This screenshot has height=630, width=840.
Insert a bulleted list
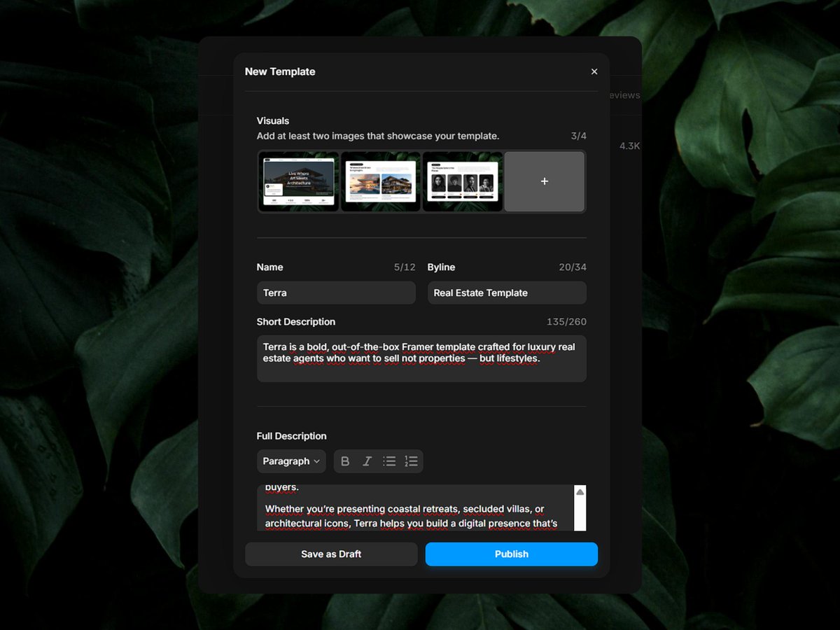389,461
